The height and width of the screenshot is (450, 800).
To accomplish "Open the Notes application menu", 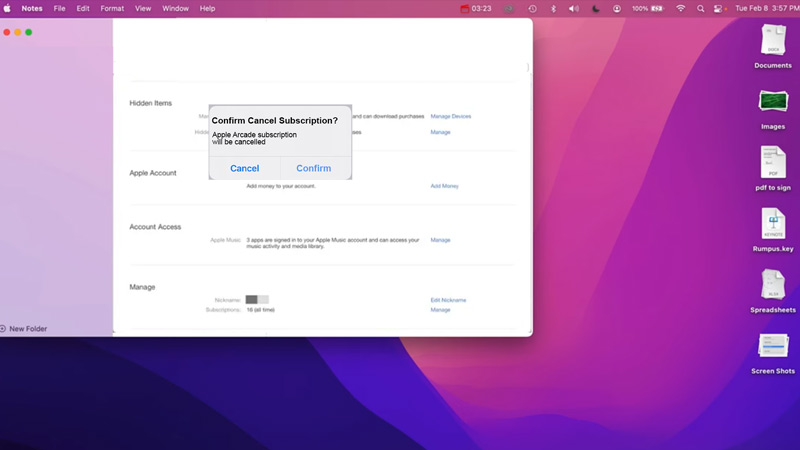I will pos(32,9).
